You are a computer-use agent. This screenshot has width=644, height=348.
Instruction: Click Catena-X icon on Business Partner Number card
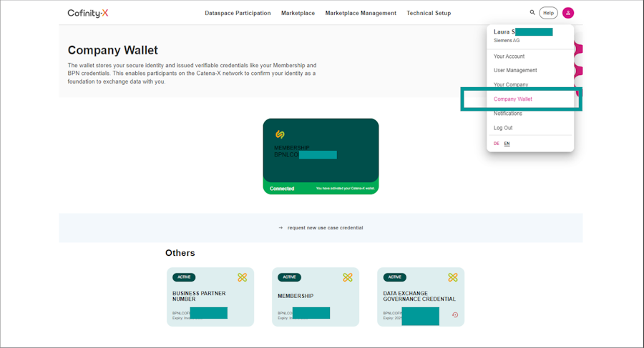pyautogui.click(x=243, y=277)
